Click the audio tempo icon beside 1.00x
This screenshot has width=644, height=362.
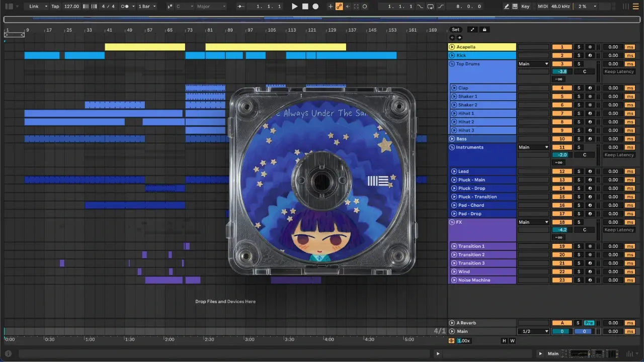point(451,341)
